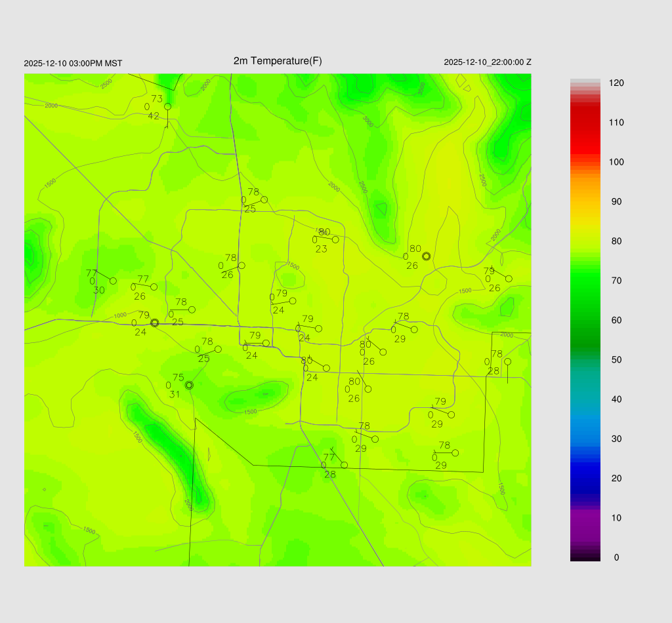
Task: Click the 120 label on the color bar
Action: point(616,83)
